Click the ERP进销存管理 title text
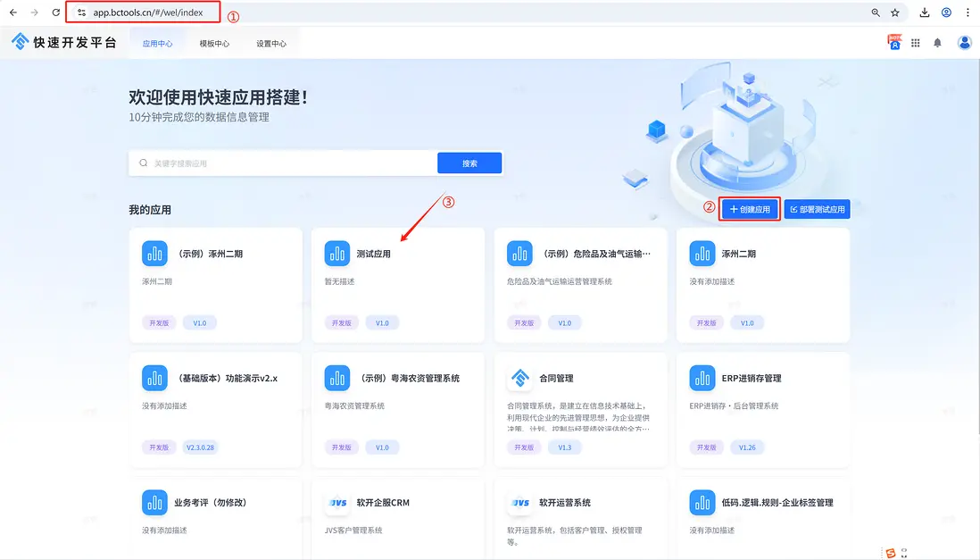This screenshot has height=560, width=980. click(x=752, y=378)
